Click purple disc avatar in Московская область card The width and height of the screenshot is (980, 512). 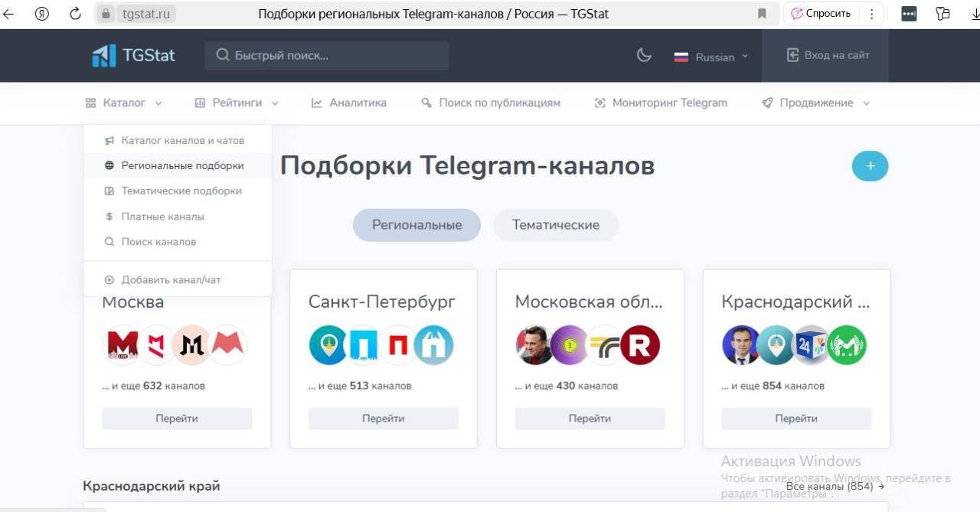[570, 345]
